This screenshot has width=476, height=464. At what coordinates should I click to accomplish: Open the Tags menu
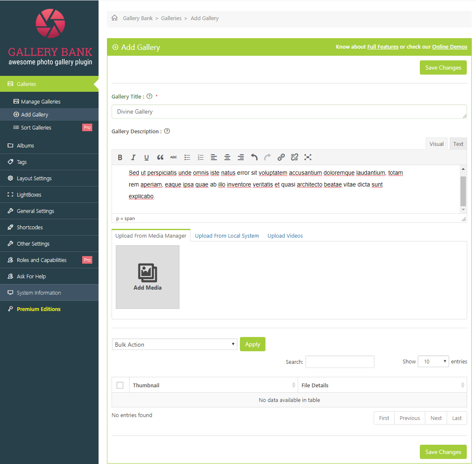[x=49, y=162]
